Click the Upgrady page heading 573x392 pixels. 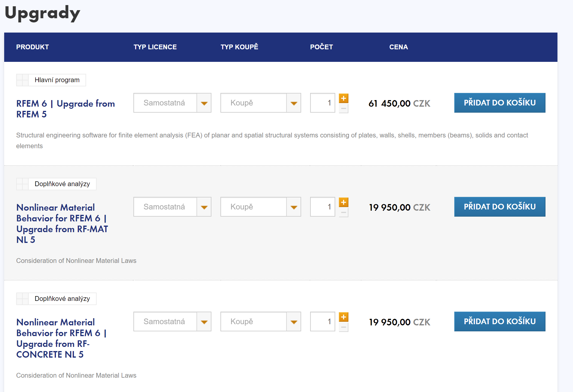42,13
